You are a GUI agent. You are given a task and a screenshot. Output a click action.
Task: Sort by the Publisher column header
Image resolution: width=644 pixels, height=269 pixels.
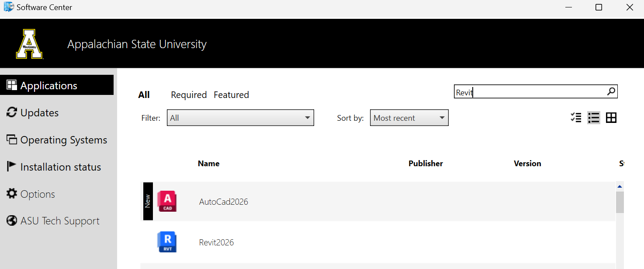coord(426,164)
